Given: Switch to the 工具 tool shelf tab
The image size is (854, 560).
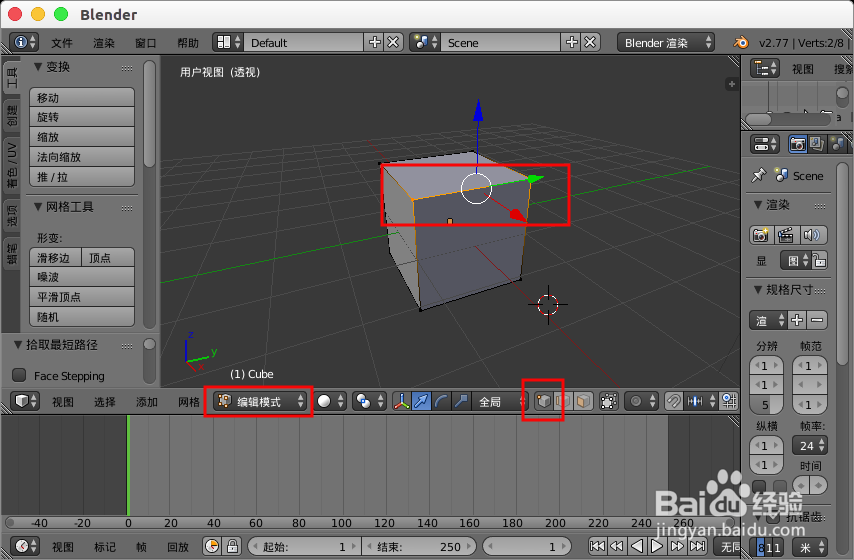Looking at the screenshot, I should tap(12, 78).
